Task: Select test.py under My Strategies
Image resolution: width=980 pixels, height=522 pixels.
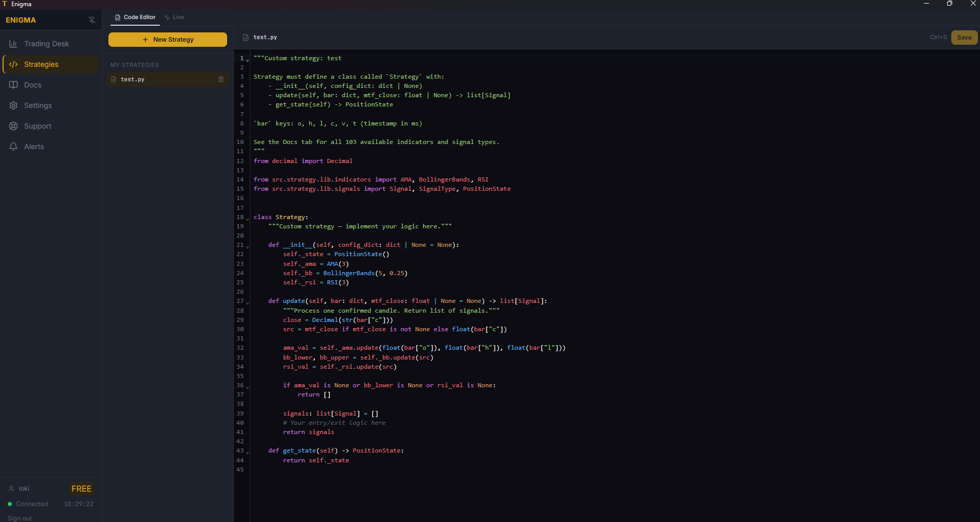Action: pos(133,79)
